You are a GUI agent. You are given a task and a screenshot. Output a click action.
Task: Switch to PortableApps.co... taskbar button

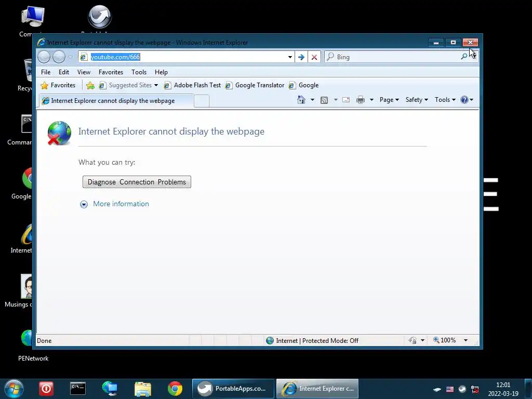(233, 389)
